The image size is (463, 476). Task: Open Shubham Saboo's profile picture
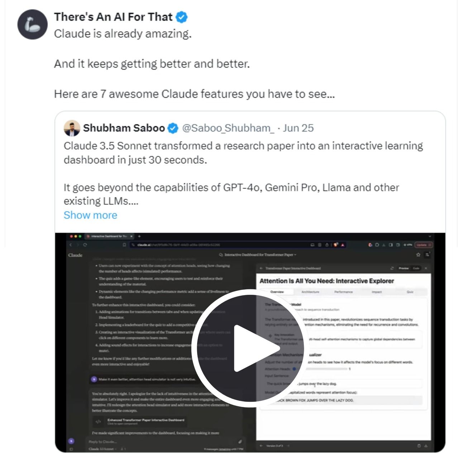click(x=72, y=128)
